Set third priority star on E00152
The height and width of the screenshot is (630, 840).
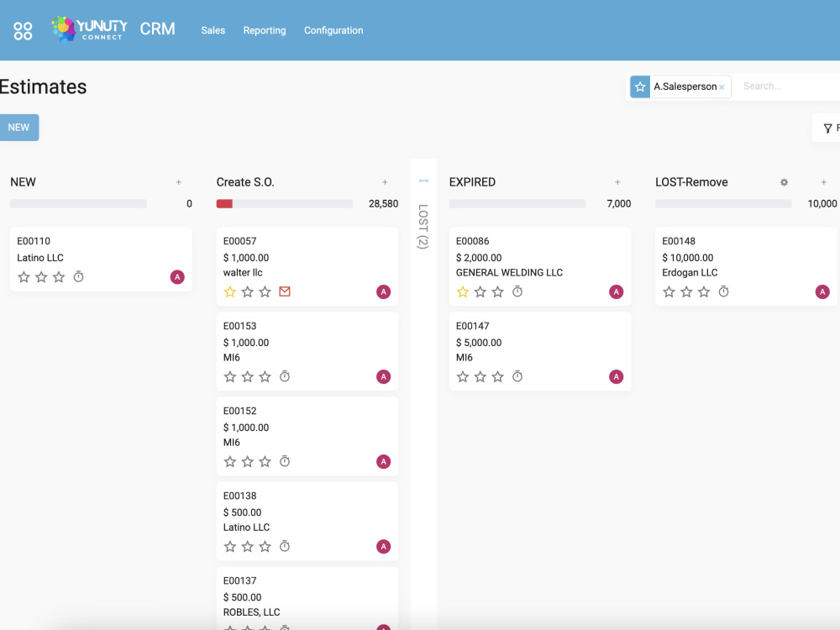[265, 462]
